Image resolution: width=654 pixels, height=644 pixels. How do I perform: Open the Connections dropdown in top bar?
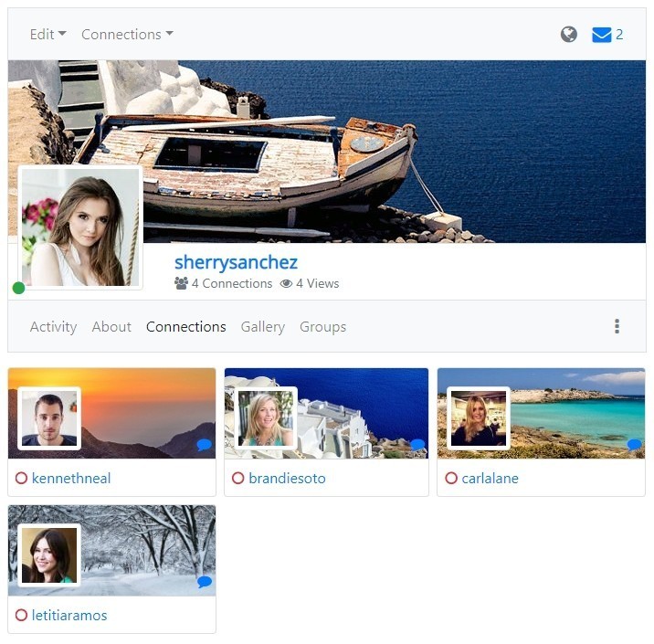pos(127,34)
